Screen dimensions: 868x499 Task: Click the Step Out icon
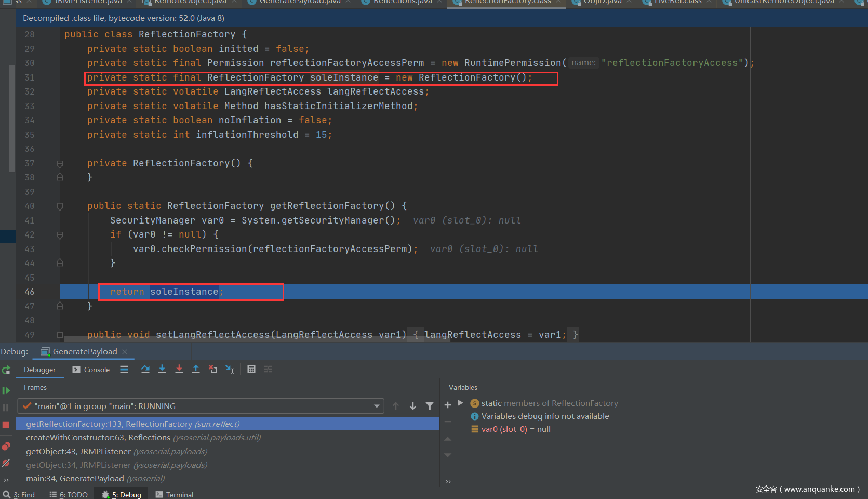pos(196,369)
